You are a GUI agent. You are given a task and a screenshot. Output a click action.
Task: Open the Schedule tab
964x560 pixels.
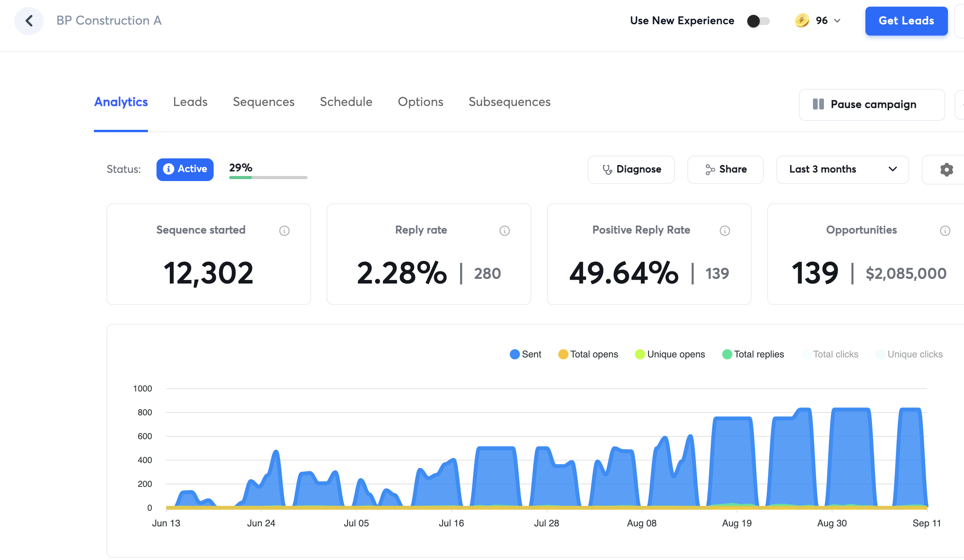(x=346, y=102)
